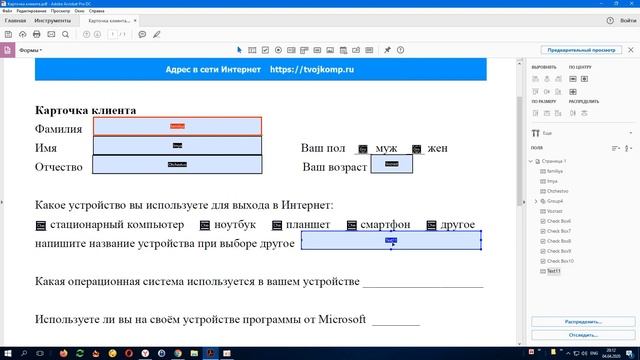Click the Firefox icon in taskbar
640x360 pixels.
(x=63, y=353)
